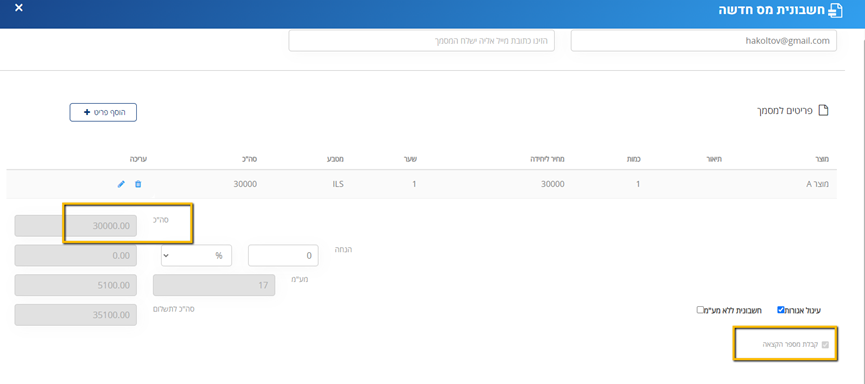Click the פריטים למסמך section title
Image resolution: width=865 pixels, height=384 pixels.
(x=785, y=110)
